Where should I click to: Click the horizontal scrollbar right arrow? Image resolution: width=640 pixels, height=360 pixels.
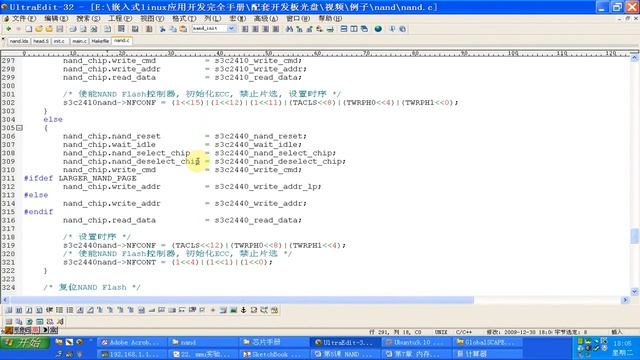tap(625, 300)
